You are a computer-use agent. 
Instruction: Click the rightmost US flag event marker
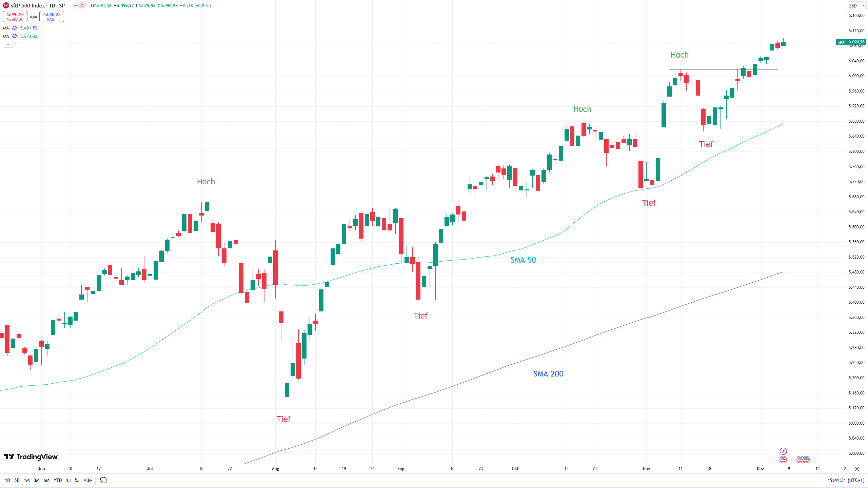[x=806, y=460]
